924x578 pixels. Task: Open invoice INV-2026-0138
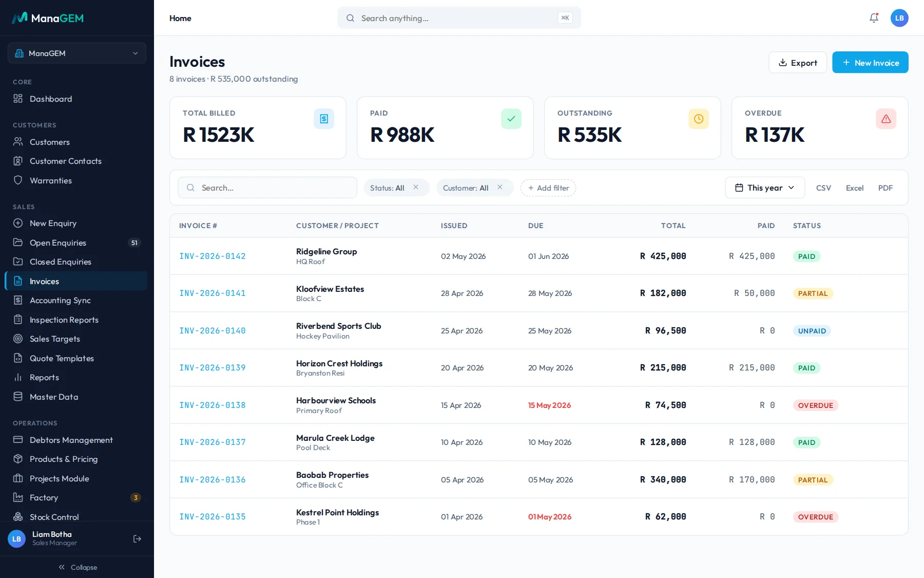click(x=213, y=405)
